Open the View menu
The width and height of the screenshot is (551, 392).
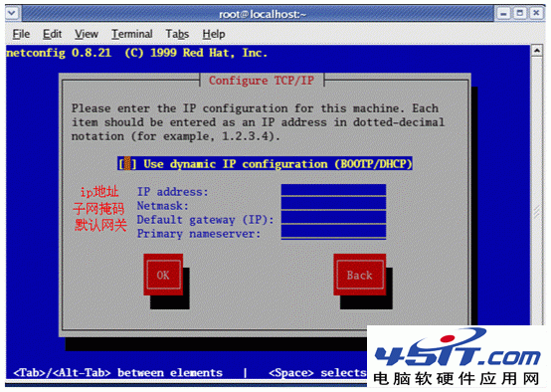[x=87, y=34]
